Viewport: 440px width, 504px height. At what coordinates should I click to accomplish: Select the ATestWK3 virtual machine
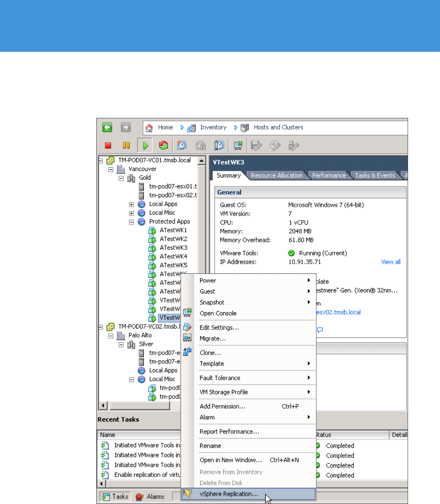click(x=173, y=248)
